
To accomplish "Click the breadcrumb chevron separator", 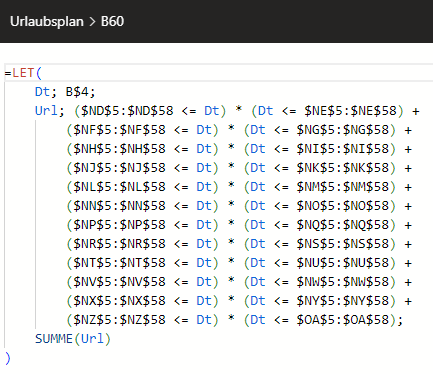I will click(x=92, y=22).
